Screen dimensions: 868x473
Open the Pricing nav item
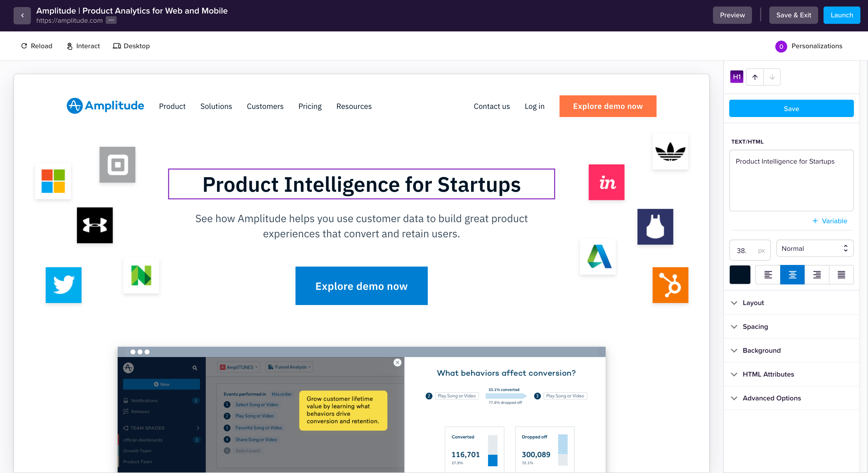(x=310, y=106)
